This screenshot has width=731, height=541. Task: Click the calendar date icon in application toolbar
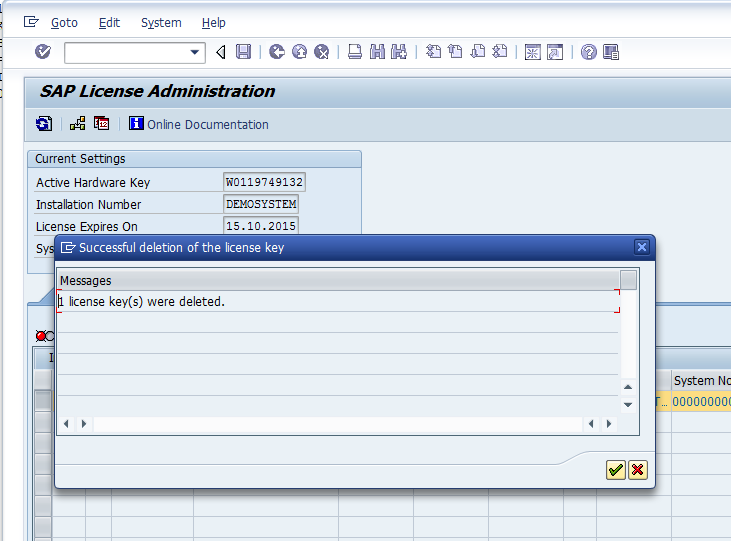tap(102, 124)
